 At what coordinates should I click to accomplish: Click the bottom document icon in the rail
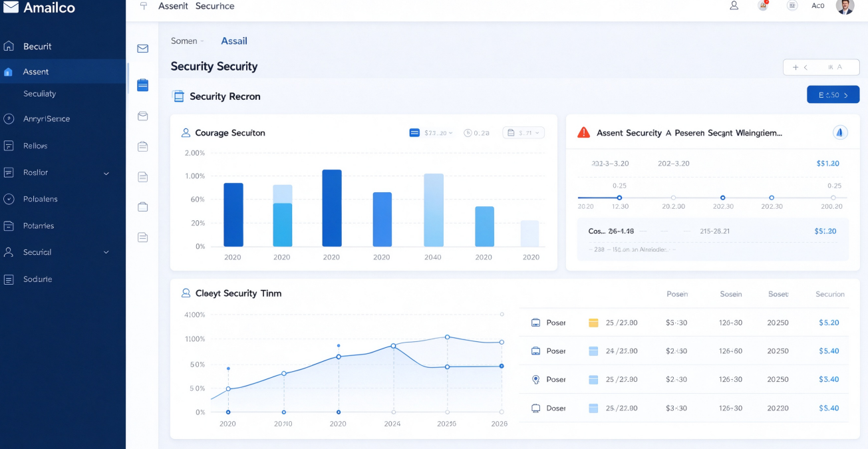[x=142, y=237]
